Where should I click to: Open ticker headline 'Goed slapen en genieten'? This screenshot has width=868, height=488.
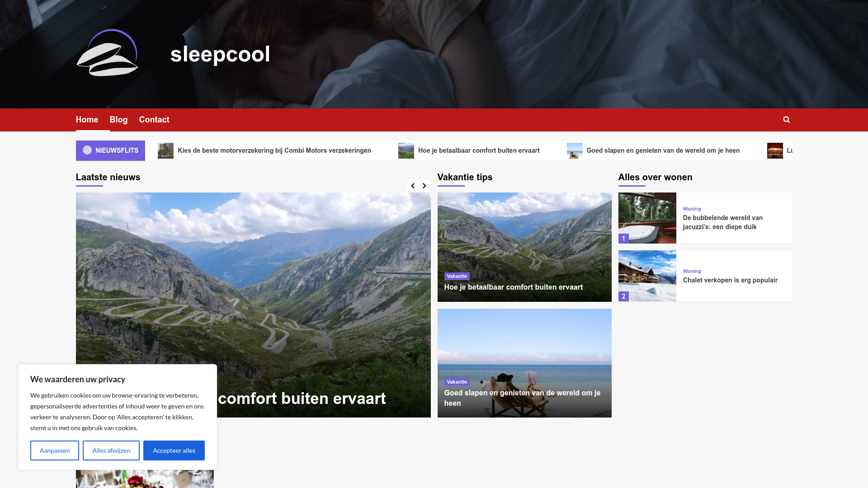663,150
